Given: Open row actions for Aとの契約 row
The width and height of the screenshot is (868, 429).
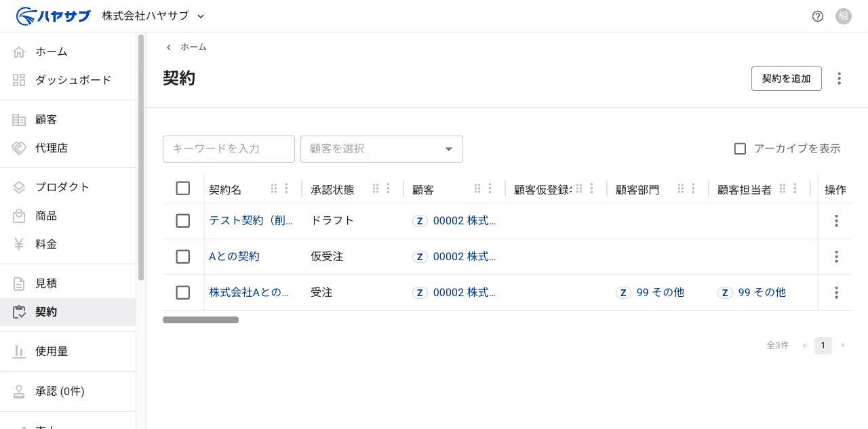Looking at the screenshot, I should (837, 257).
